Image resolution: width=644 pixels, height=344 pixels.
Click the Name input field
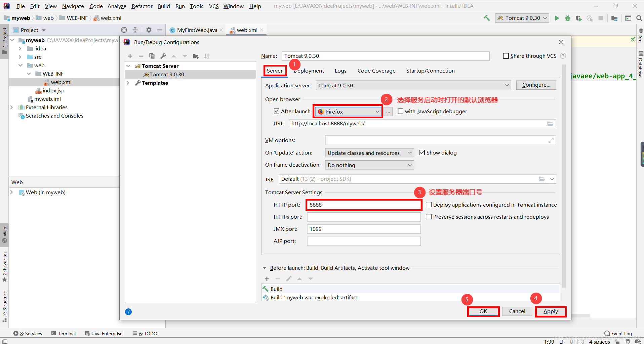pyautogui.click(x=386, y=56)
